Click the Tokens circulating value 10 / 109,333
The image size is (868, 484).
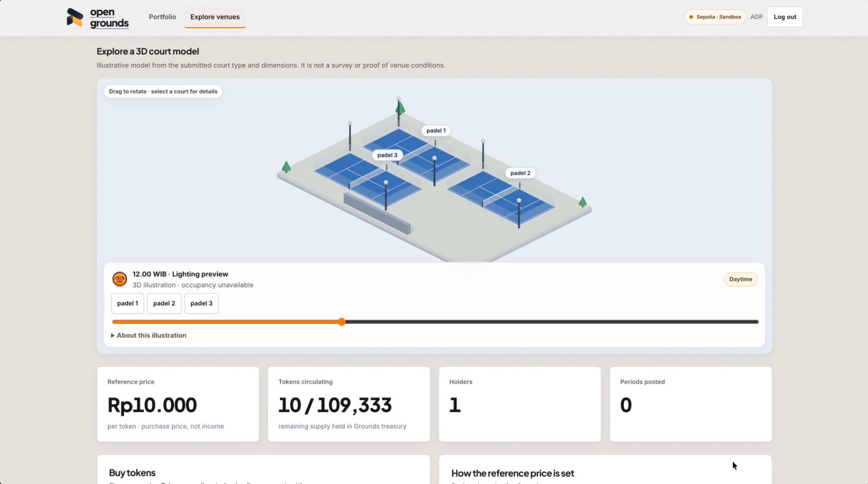point(335,405)
